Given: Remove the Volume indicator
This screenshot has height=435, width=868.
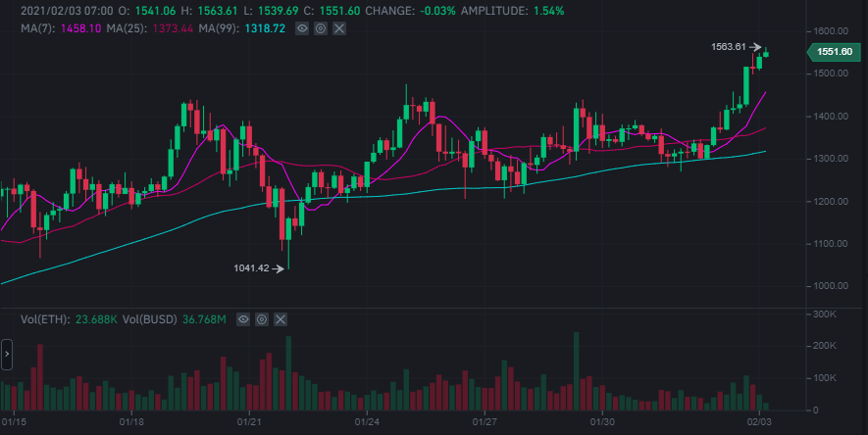Looking at the screenshot, I should [281, 319].
